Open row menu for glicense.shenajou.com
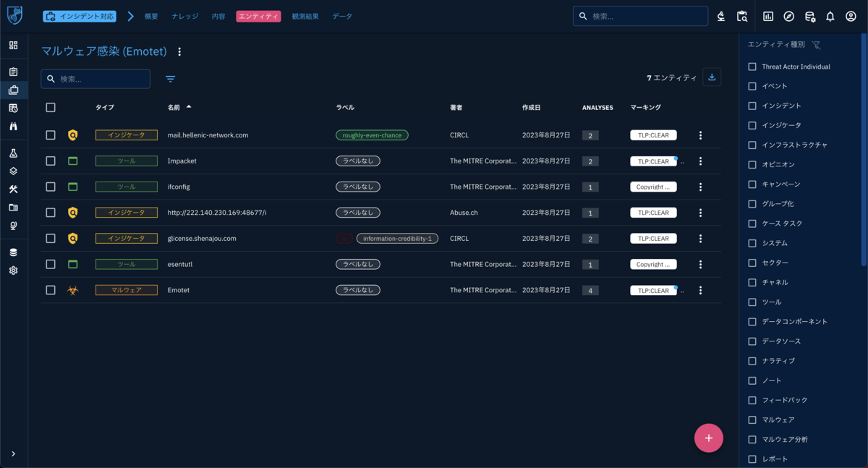This screenshot has width=868, height=468. (700, 239)
